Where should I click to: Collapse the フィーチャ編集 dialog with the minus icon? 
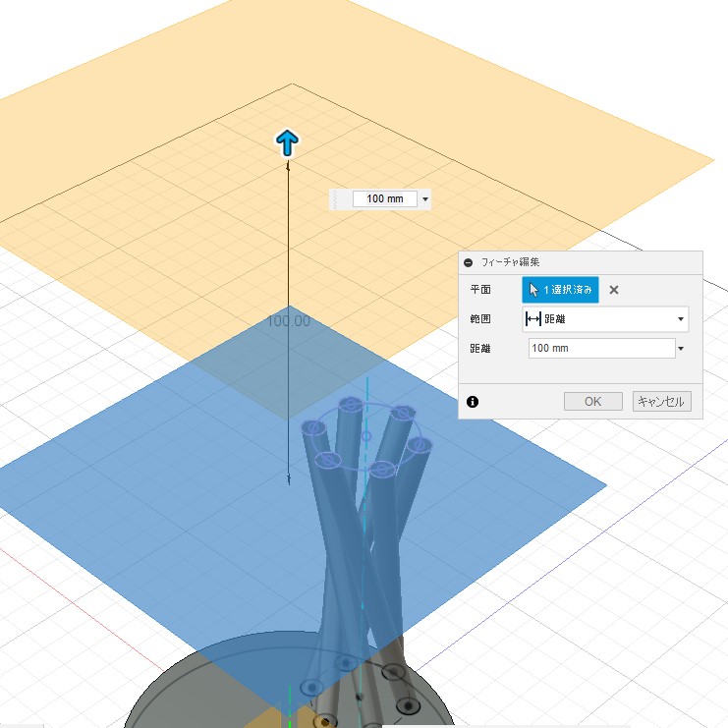click(469, 262)
